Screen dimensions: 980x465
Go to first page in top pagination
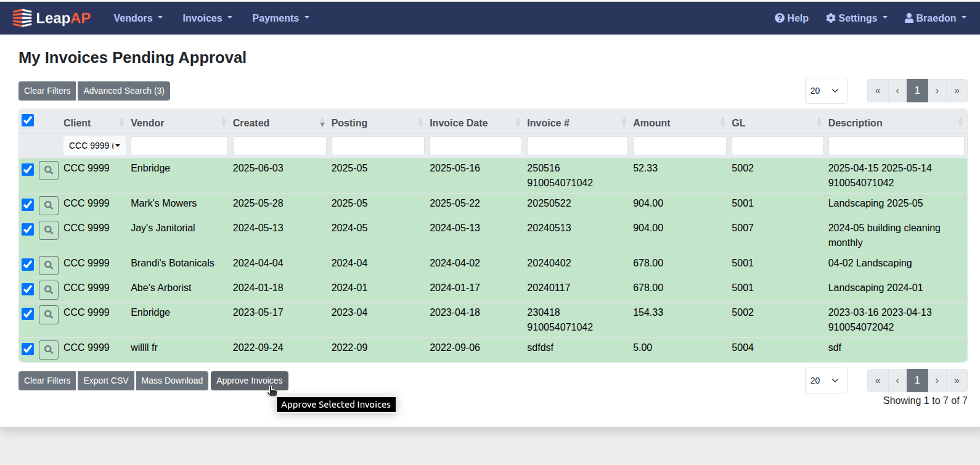(878, 91)
